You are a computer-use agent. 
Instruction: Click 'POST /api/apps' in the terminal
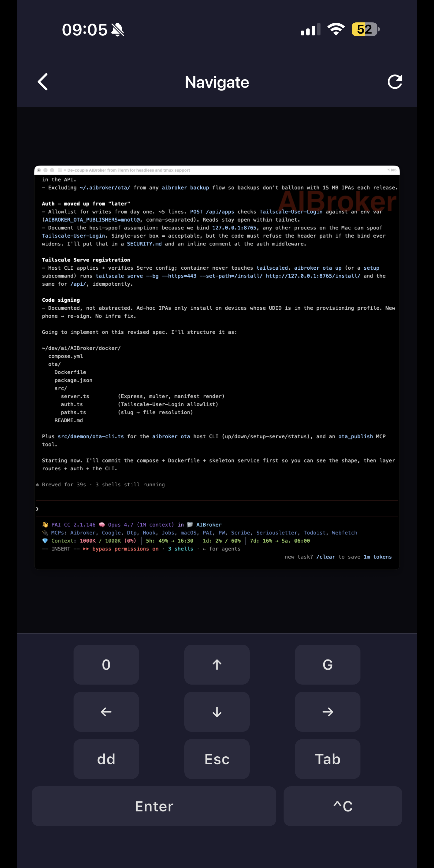[212, 212]
